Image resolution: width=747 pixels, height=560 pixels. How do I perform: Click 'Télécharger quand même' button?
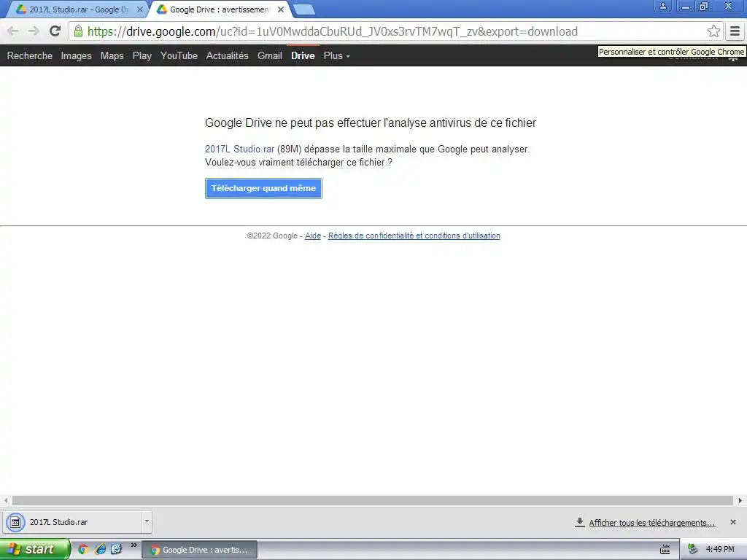263,188
